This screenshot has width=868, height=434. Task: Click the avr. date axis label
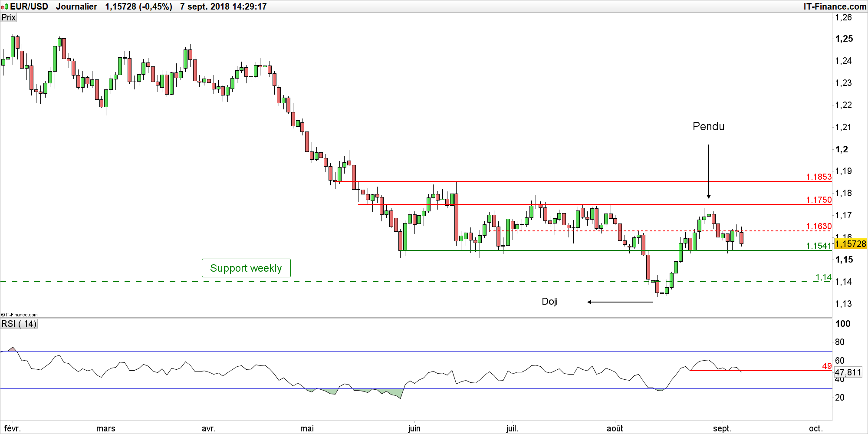click(x=209, y=428)
